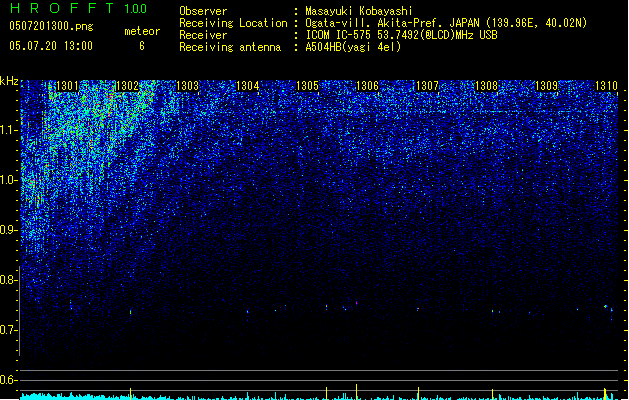Click the Receiver field label
This screenshot has height=400, width=629.
point(203,35)
